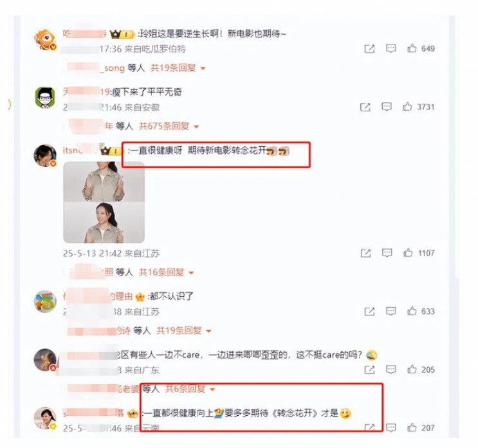The image size is (478, 448).
Task: Repost the comment posted from 江苏 at 21:42
Action: 365,253
